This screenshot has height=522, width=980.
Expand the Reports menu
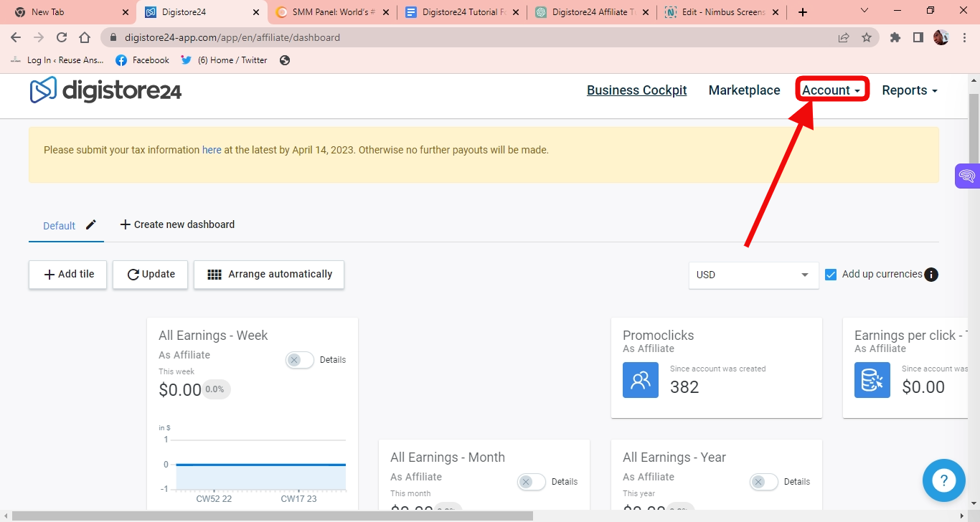pyautogui.click(x=910, y=90)
